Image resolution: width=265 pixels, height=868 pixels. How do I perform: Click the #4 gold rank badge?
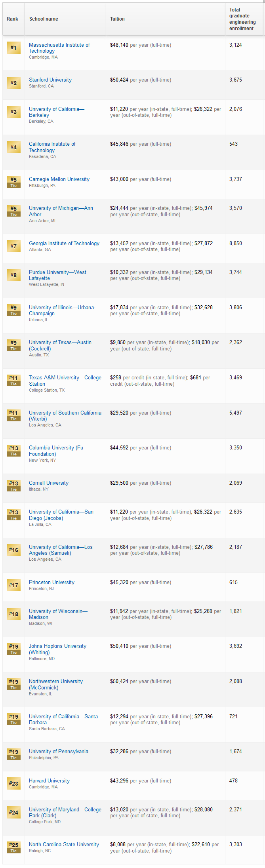tap(13, 147)
